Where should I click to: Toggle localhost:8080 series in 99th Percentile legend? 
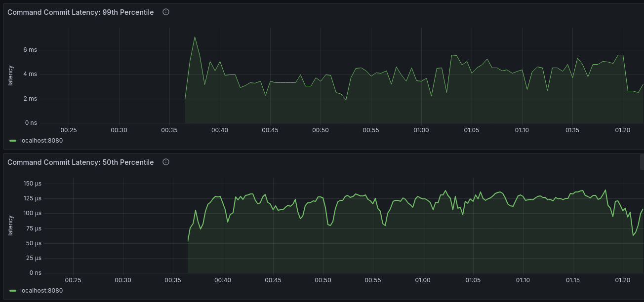click(41, 141)
